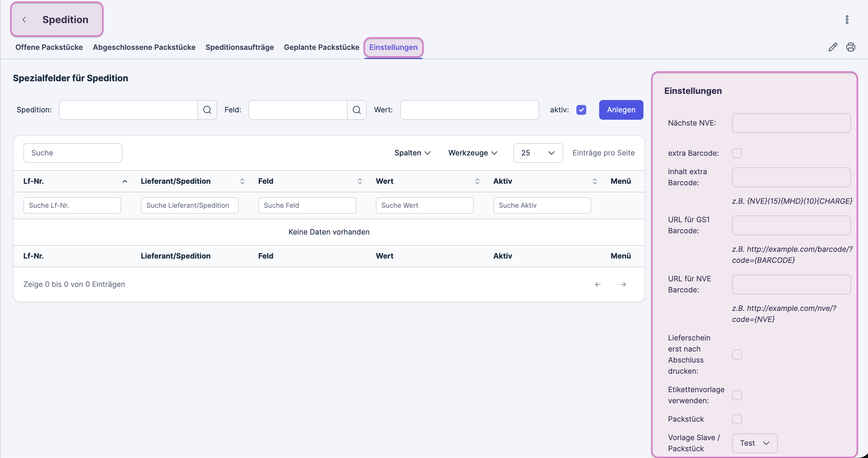
Task: Click the back arrow next to Spedition
Action: point(24,20)
